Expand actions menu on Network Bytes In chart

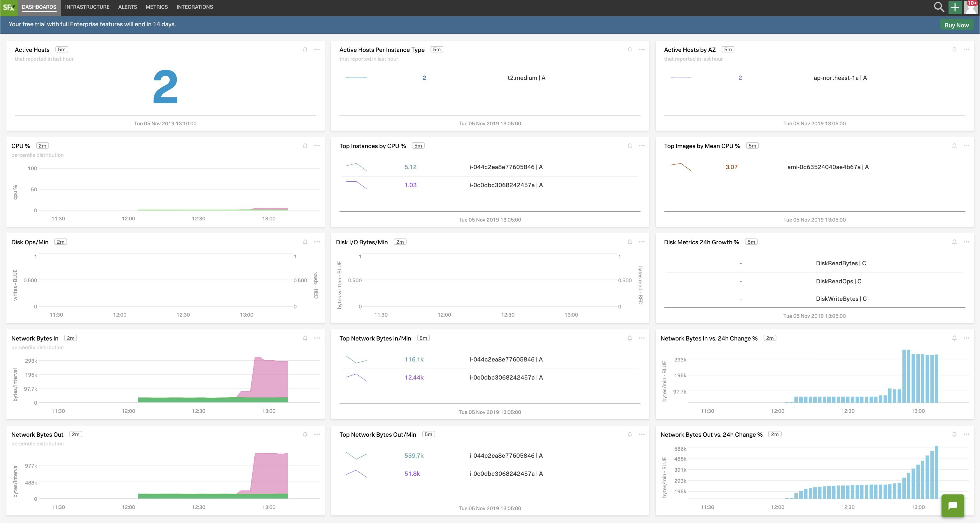[317, 338]
